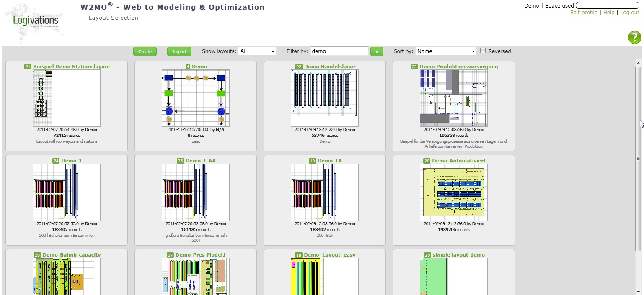Click the vertical scrollbar of layout list

[x=638, y=158]
